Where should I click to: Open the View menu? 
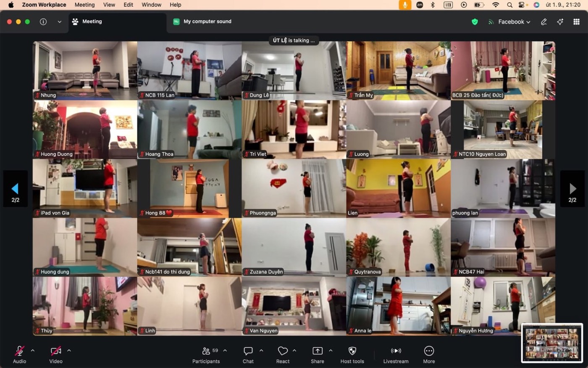click(109, 5)
